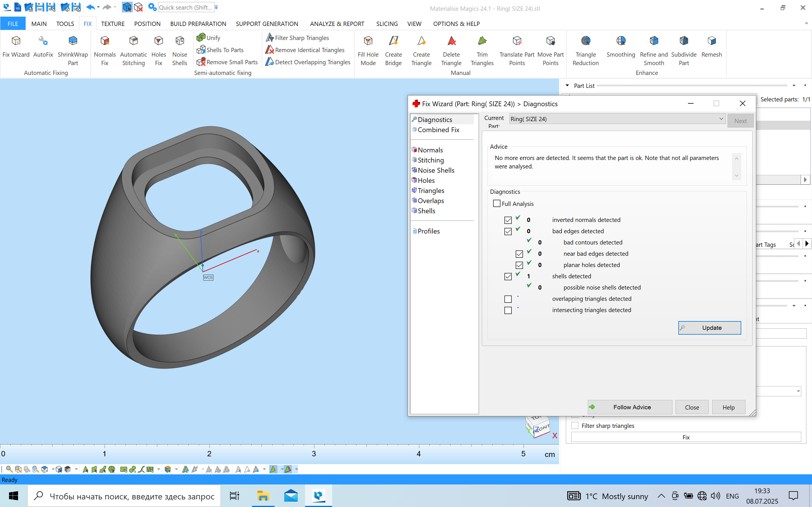This screenshot has height=507, width=812.
Task: Collapse the Part List panel
Action: point(567,86)
